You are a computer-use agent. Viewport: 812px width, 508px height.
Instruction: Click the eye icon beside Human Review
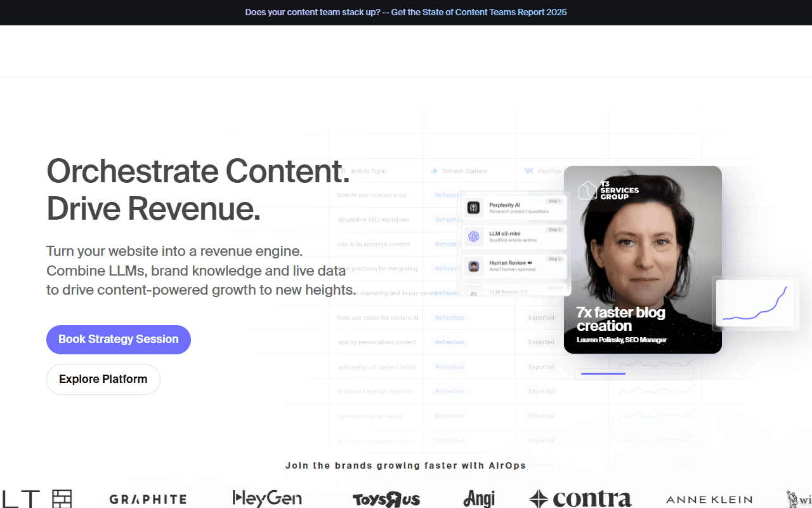pos(530,263)
